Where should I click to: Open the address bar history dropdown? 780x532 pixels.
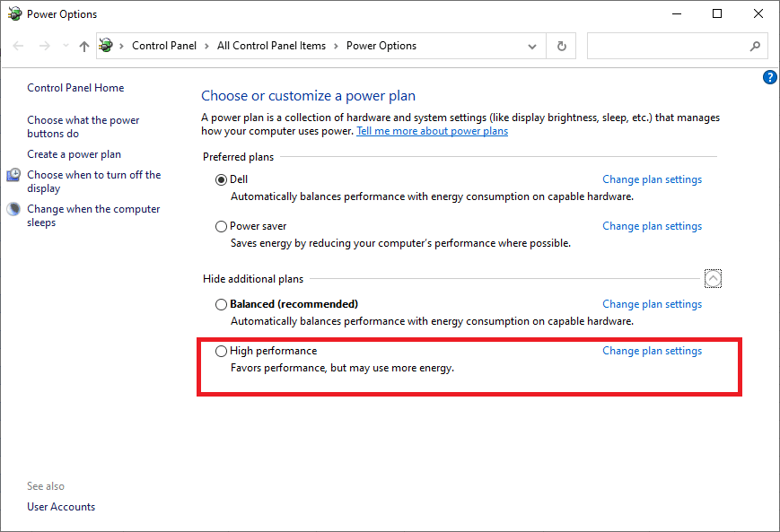point(533,46)
